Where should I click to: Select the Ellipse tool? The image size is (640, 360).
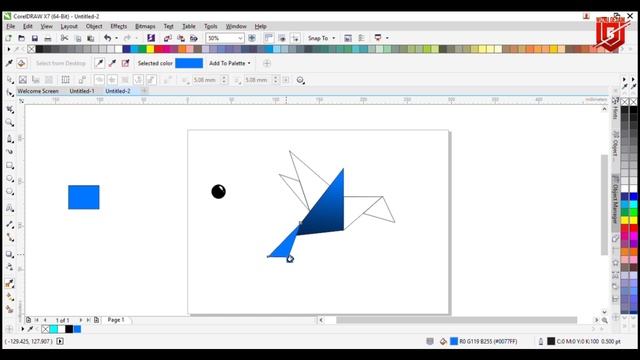pyautogui.click(x=10, y=178)
